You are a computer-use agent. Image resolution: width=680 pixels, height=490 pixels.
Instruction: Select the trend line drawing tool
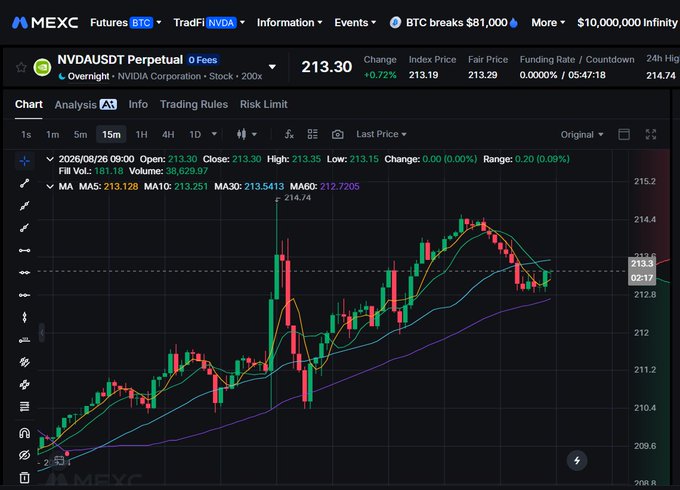(x=25, y=183)
